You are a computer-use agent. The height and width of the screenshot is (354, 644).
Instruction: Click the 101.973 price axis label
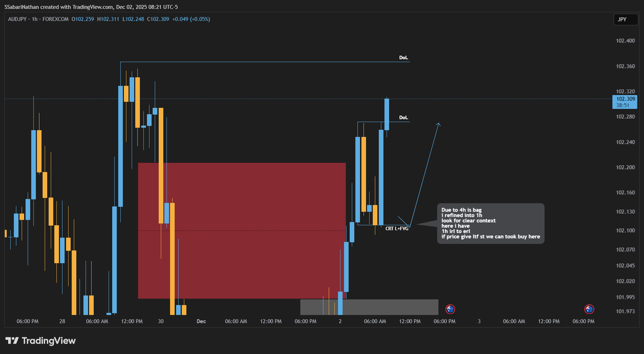(x=625, y=311)
